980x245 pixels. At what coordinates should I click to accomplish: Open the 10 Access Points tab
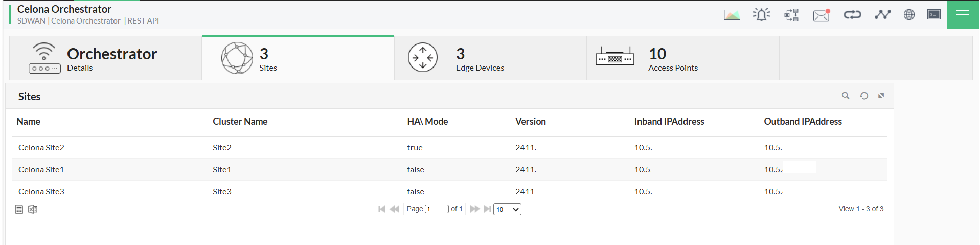tap(683, 58)
